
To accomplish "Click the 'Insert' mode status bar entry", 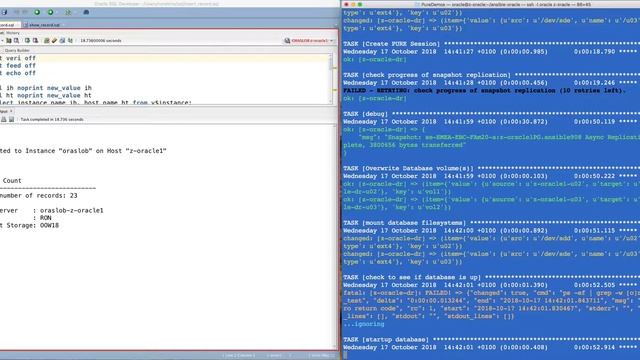I will 274,356.
